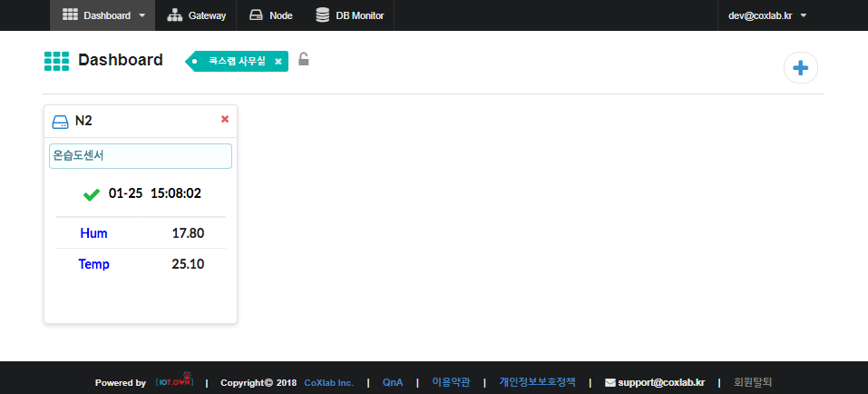This screenshot has height=394, width=868.
Task: Open the DB Monitor page
Action: (x=349, y=15)
